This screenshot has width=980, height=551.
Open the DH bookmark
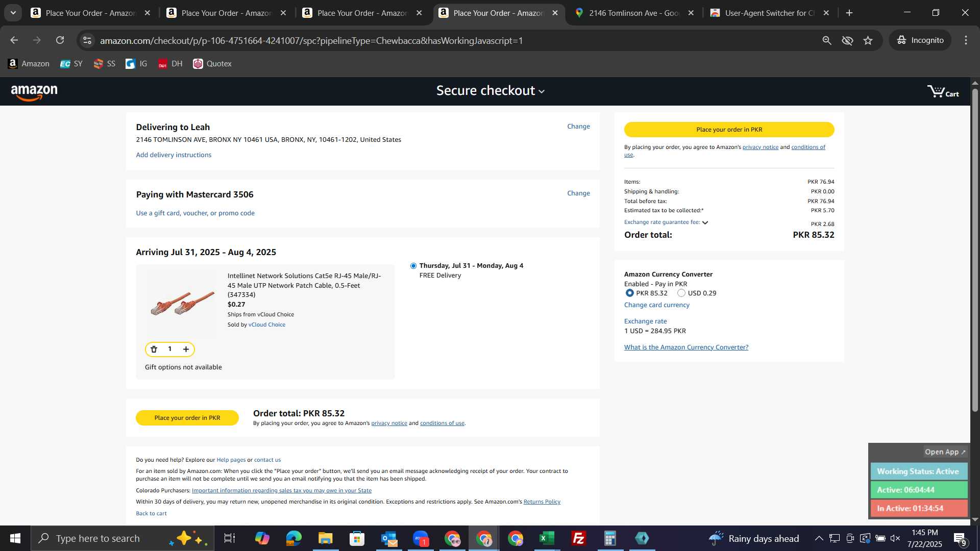[x=170, y=64]
